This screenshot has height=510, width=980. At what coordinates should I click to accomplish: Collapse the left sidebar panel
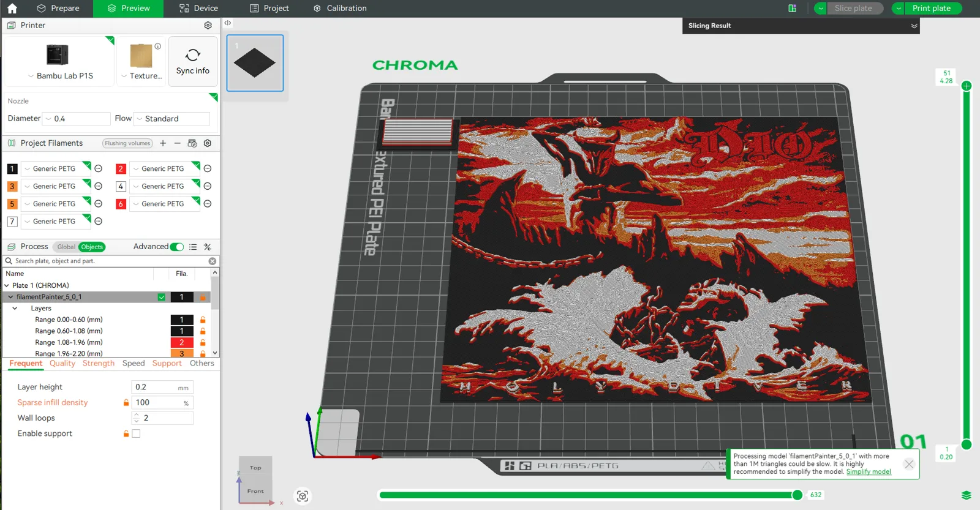tap(227, 23)
